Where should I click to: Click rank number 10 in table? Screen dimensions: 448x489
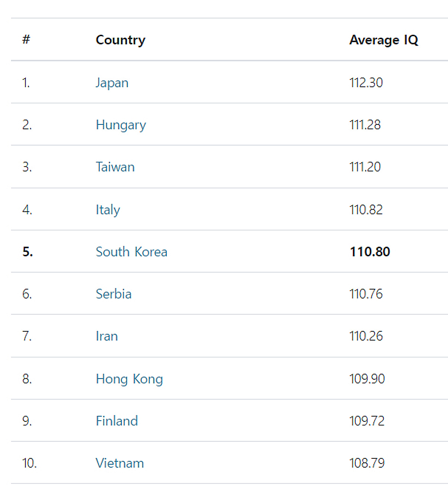pyautogui.click(x=29, y=463)
